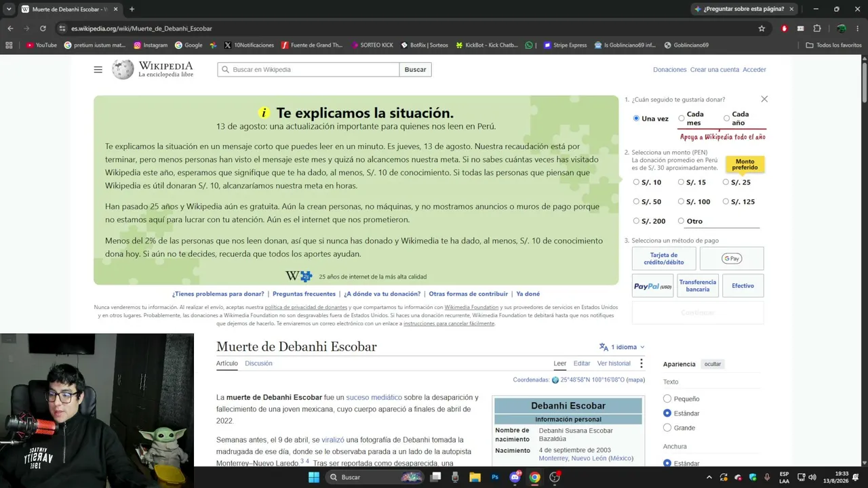Open the Chrome apps grid in bookmarks bar
The height and width of the screenshot is (488, 868).
pyautogui.click(x=9, y=45)
